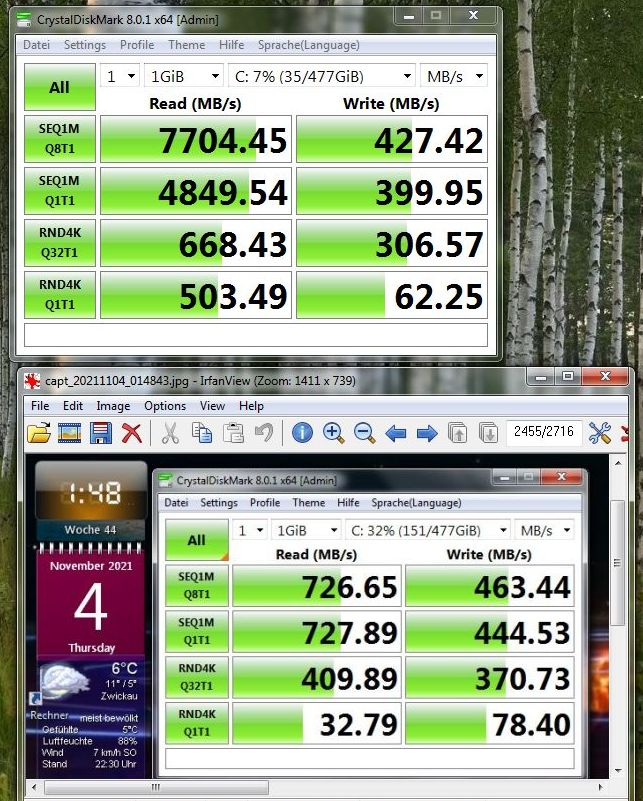Click write value 78.40 in IrfanView image

(x=490, y=723)
